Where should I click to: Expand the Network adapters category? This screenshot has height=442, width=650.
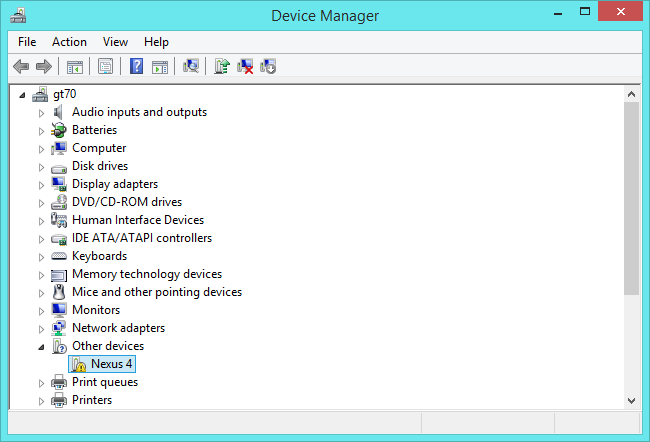click(42, 329)
